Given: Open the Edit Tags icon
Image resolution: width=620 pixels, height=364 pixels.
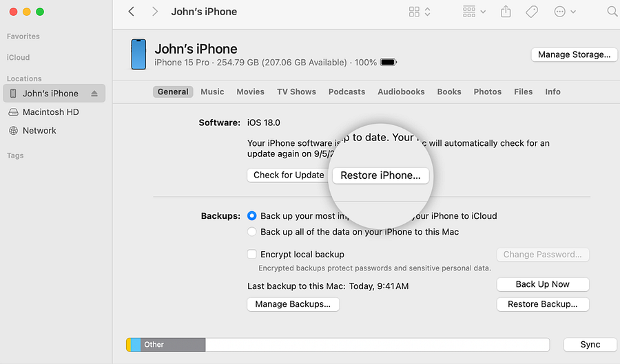Looking at the screenshot, I should coord(531,12).
